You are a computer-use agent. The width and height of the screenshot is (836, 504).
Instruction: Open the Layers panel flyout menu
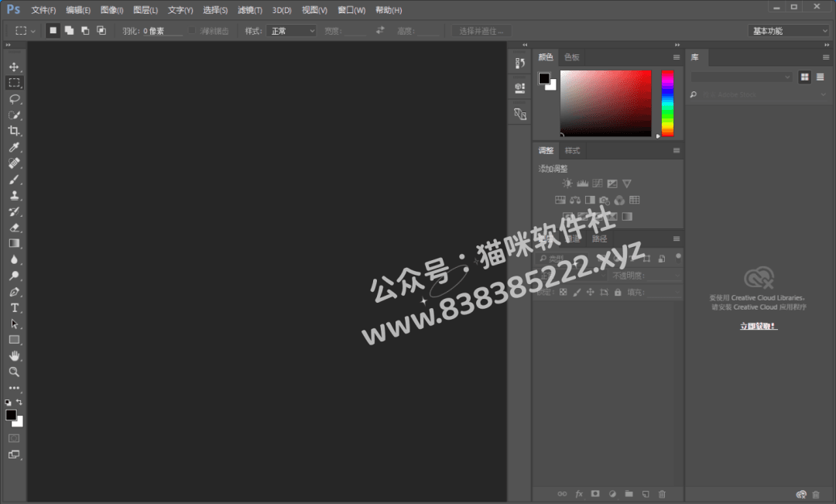pyautogui.click(x=676, y=238)
